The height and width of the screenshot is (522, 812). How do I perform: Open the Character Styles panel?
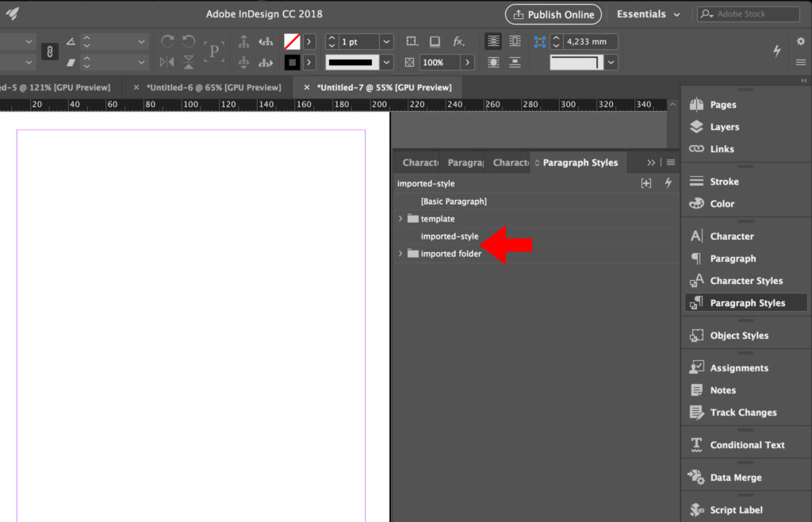coord(745,280)
